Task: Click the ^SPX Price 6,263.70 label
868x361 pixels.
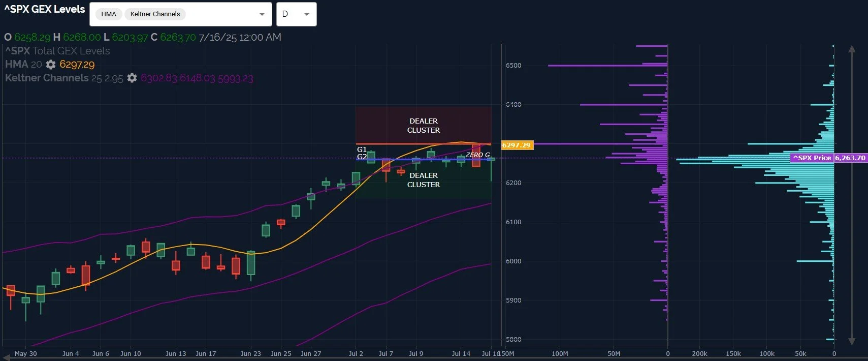Action: [829, 158]
